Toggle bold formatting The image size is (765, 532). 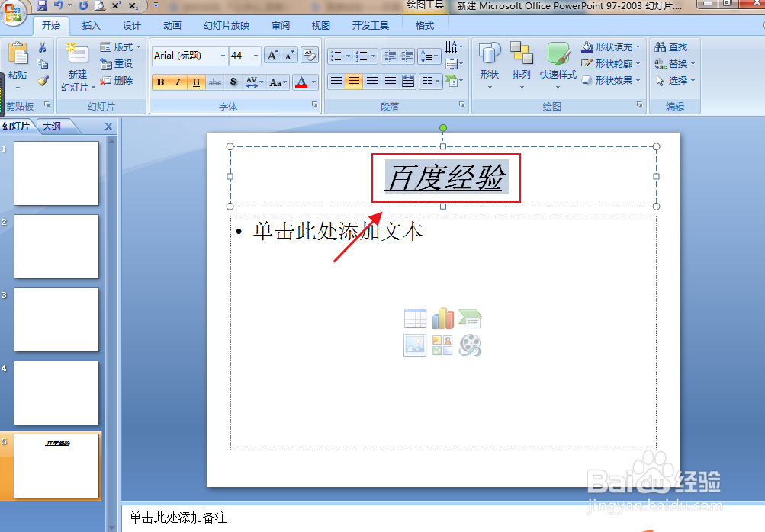[160, 82]
